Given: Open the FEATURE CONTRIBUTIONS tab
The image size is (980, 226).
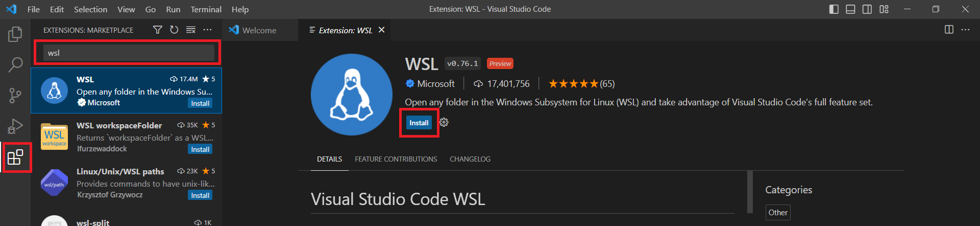Looking at the screenshot, I should point(396,159).
